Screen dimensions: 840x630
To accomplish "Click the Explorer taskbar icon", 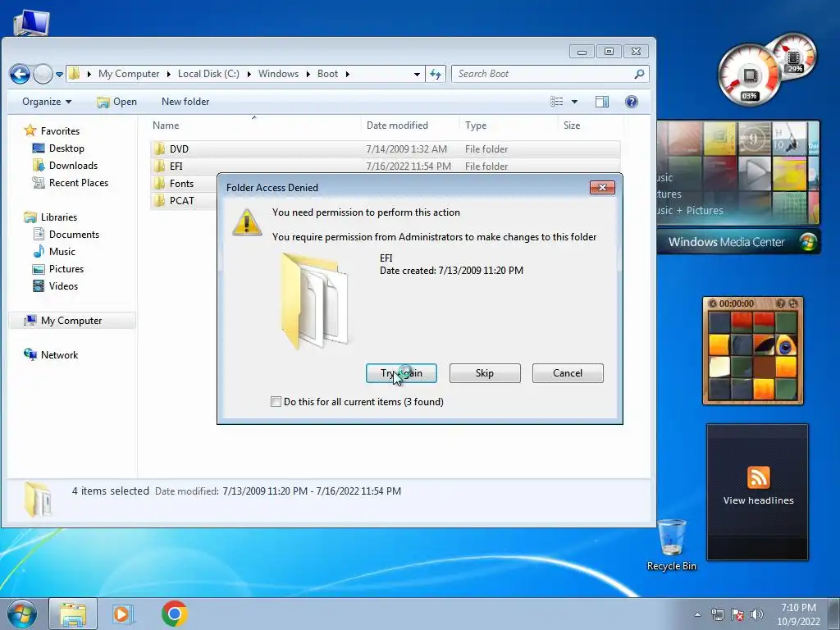I will (x=73, y=614).
